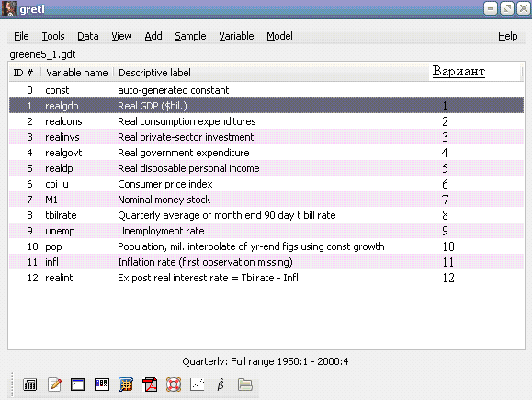The width and height of the screenshot is (532, 400).
Task: Open the session icon view
Action: [x=102, y=384]
